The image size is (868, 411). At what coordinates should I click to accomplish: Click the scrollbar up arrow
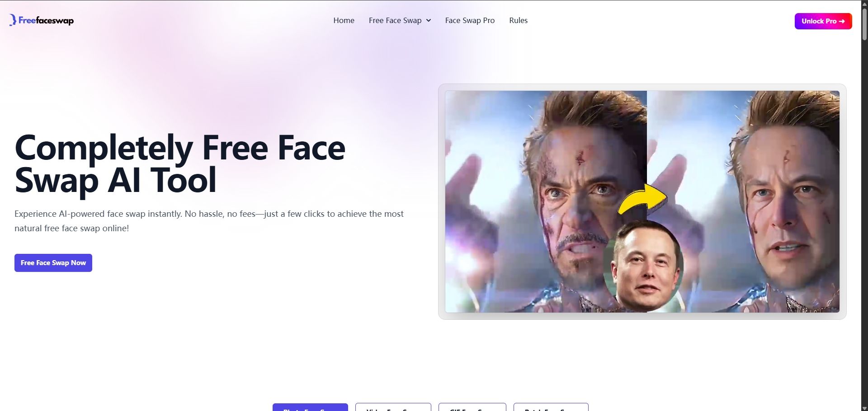coord(864,4)
